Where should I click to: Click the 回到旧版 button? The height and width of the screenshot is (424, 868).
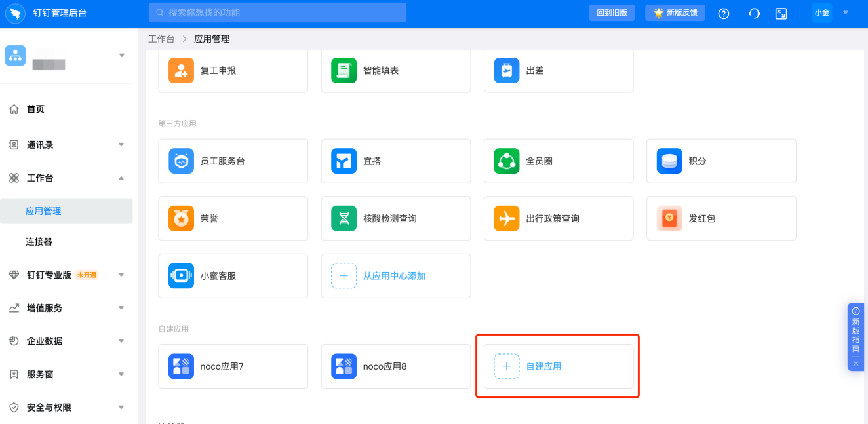tap(612, 12)
